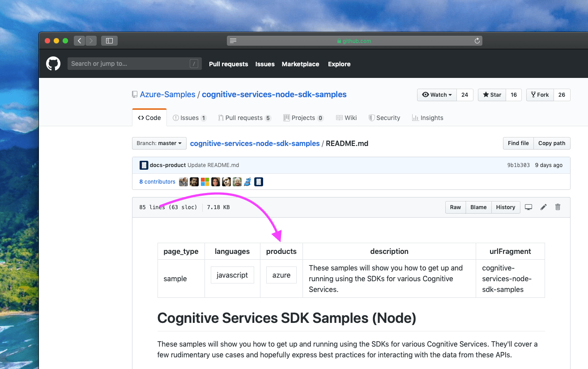Click the 7.18 KB file size text

pos(218,207)
